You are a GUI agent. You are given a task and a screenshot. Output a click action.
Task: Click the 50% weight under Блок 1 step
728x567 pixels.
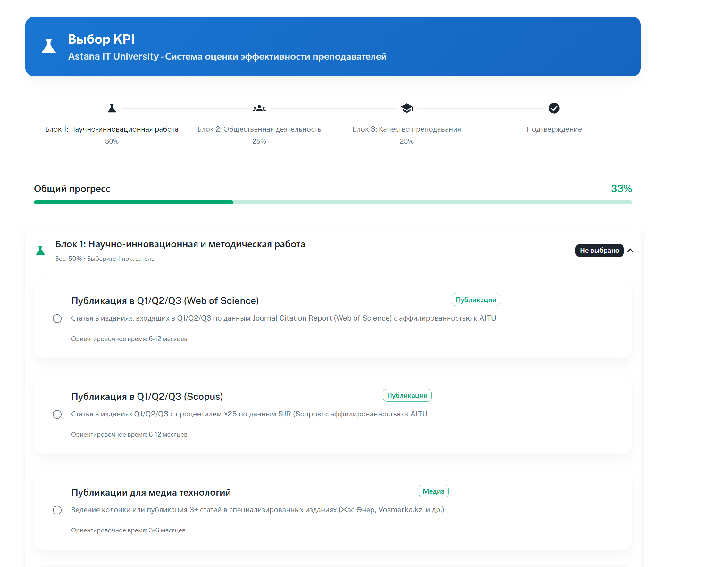click(112, 141)
